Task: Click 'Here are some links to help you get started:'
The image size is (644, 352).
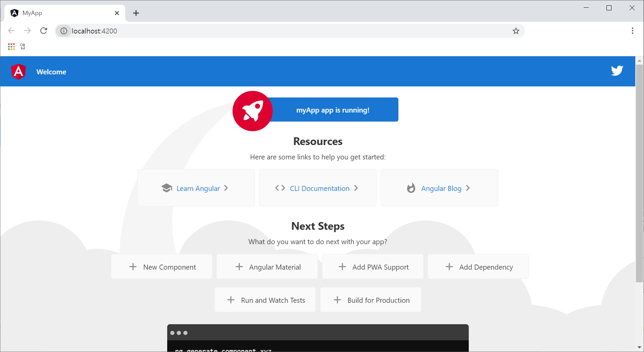Action: [318, 157]
